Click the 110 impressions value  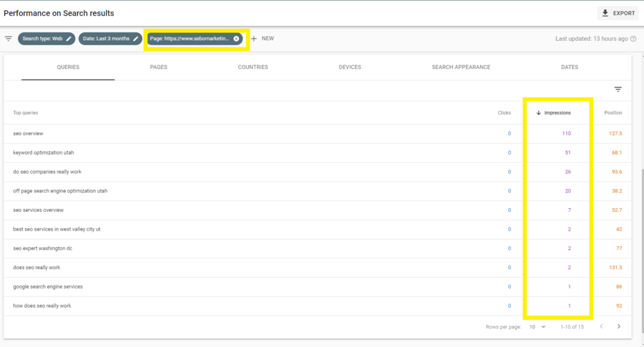tap(567, 134)
